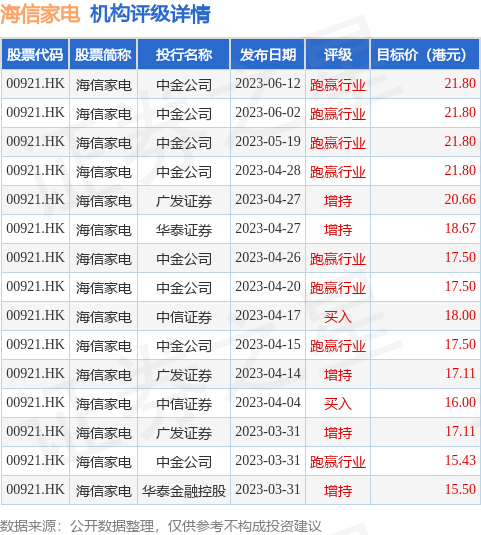Click 跑赢行业 rating in the 2023-04-28 row

pyautogui.click(x=338, y=172)
